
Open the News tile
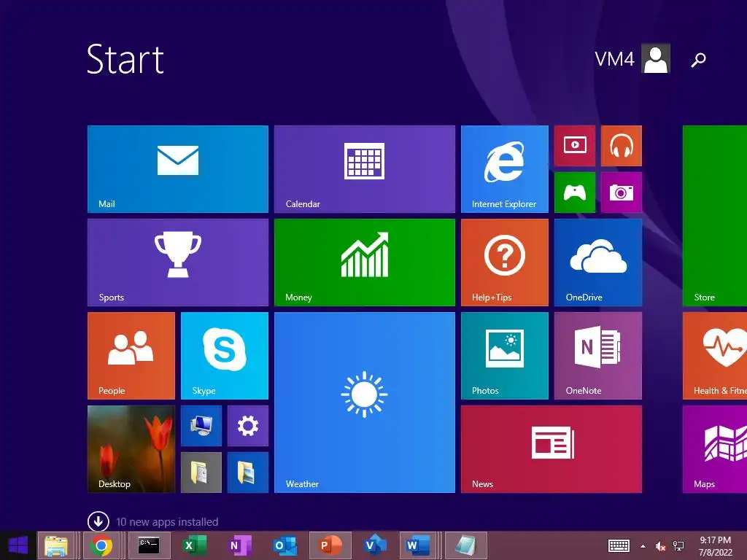click(551, 449)
